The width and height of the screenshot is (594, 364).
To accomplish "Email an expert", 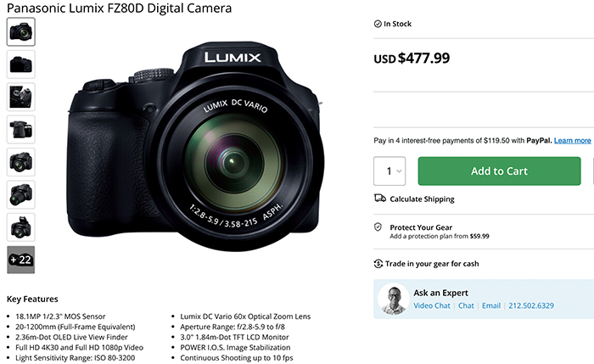I will pos(490,305).
